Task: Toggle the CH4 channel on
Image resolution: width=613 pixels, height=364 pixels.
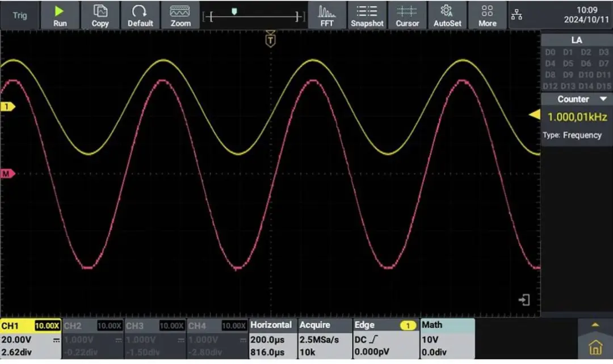Action: click(217, 338)
